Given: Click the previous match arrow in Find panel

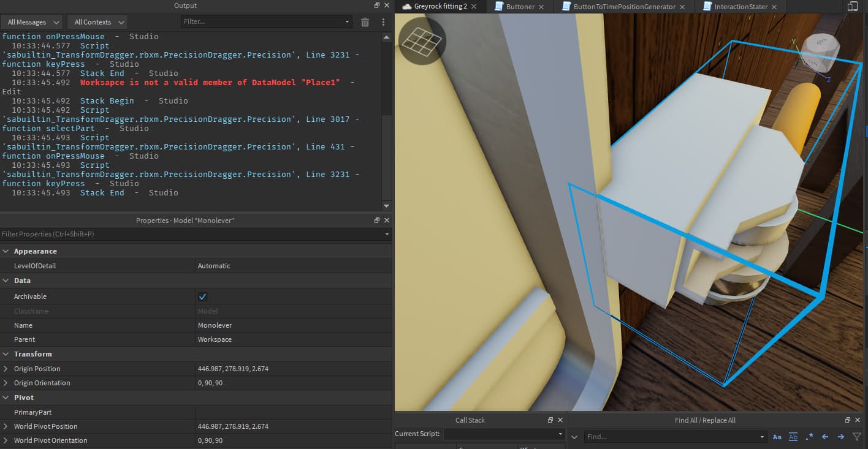Looking at the screenshot, I should click(x=824, y=437).
